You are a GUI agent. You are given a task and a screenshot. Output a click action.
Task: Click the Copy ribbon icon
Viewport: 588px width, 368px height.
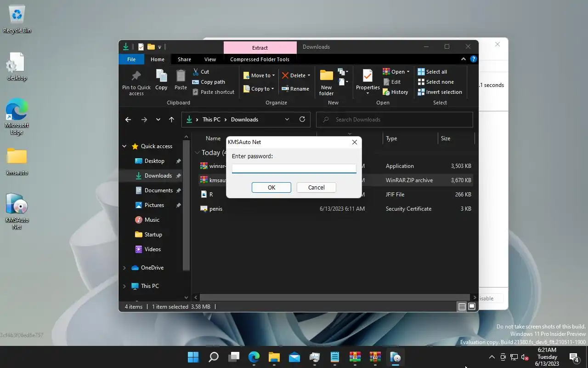161,80
